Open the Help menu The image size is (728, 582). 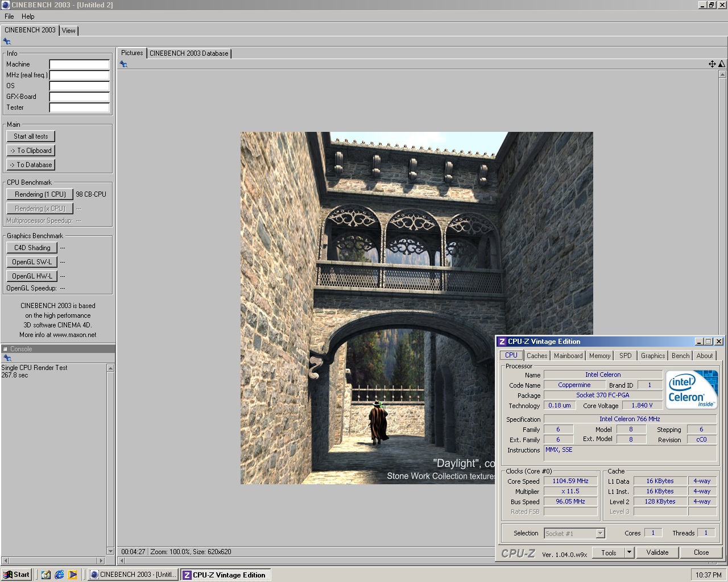(28, 16)
